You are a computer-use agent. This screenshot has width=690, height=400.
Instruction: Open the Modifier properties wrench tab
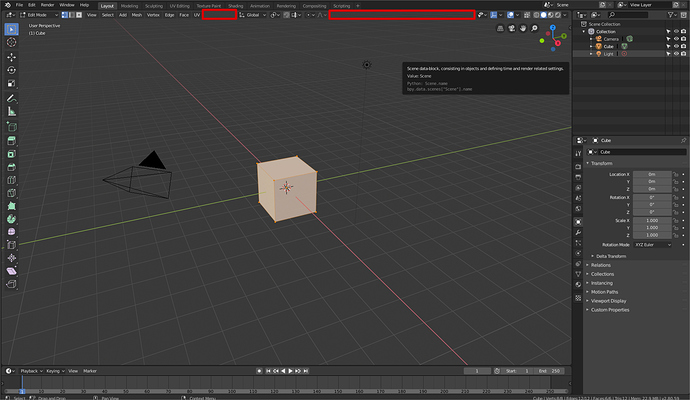[x=578, y=232]
